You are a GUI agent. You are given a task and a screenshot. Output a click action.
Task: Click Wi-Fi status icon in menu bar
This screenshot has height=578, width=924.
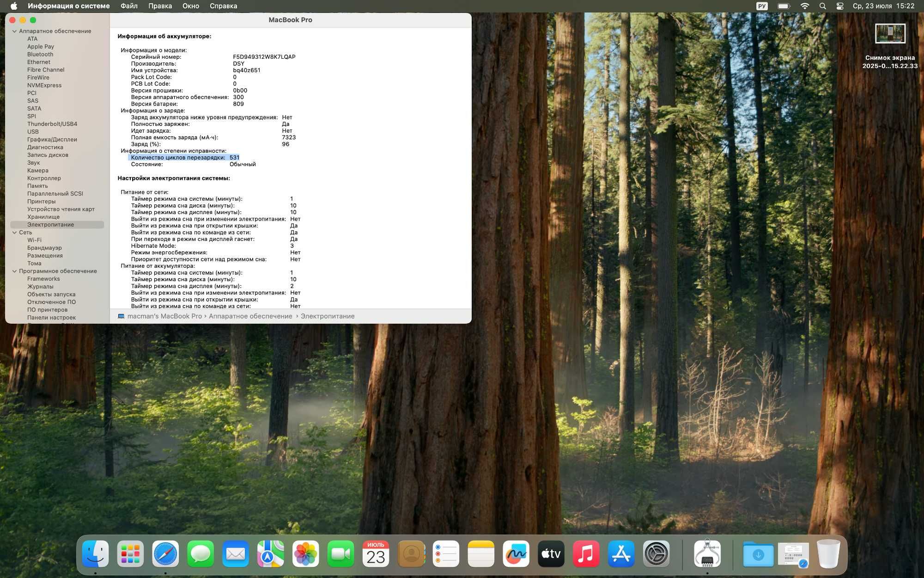pyautogui.click(x=805, y=6)
